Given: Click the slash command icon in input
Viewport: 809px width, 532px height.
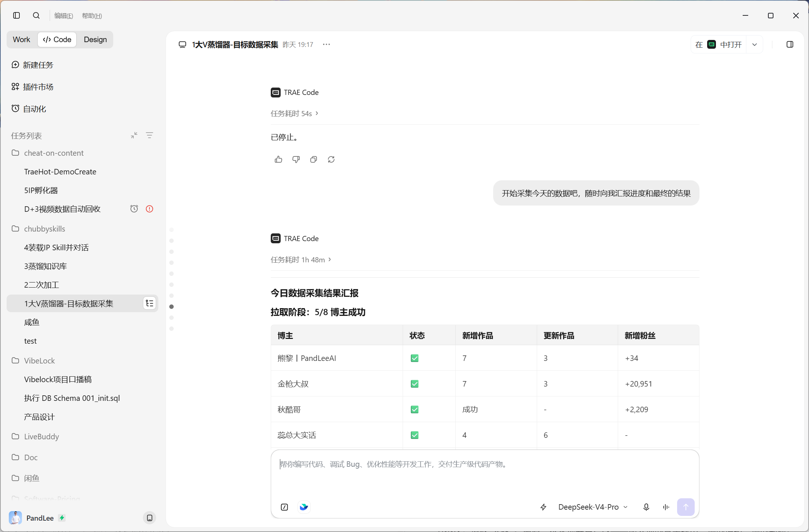Looking at the screenshot, I should (x=284, y=507).
